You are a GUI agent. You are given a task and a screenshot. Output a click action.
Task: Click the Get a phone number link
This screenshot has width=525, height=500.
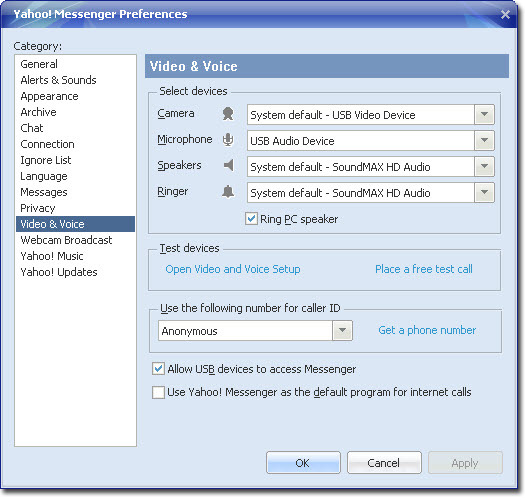coord(427,330)
